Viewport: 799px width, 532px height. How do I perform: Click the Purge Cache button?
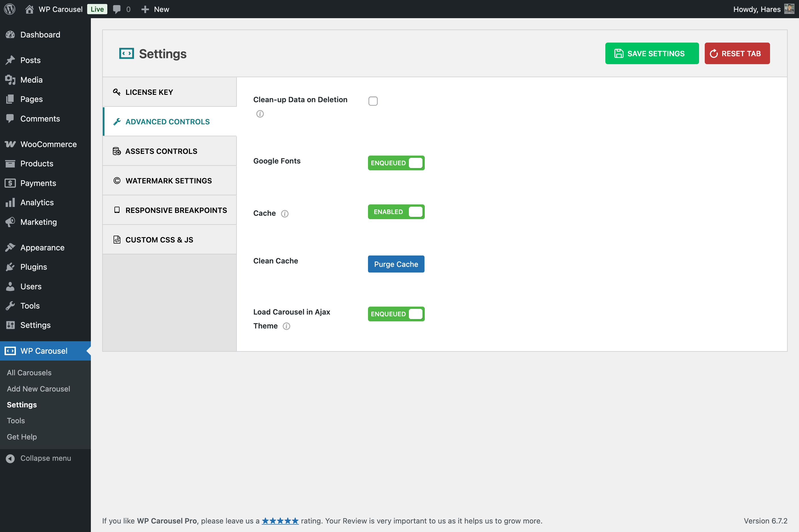tap(396, 264)
